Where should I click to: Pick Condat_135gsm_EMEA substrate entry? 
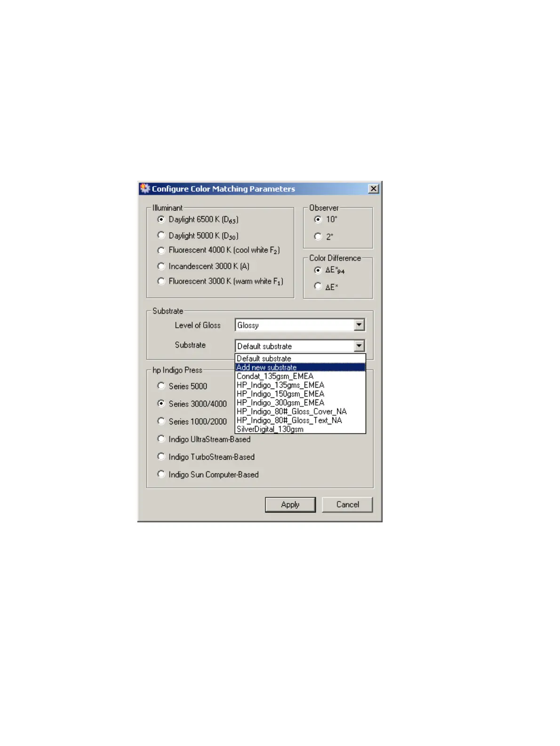click(300, 376)
